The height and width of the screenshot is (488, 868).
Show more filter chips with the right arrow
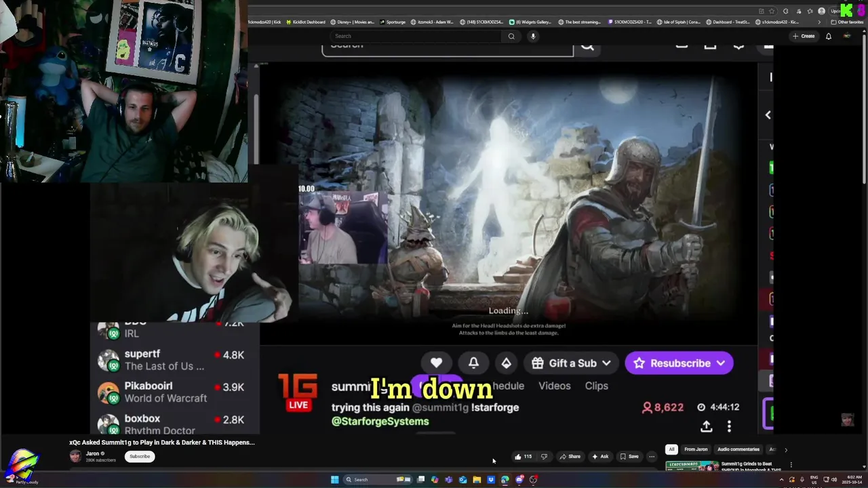(x=786, y=449)
